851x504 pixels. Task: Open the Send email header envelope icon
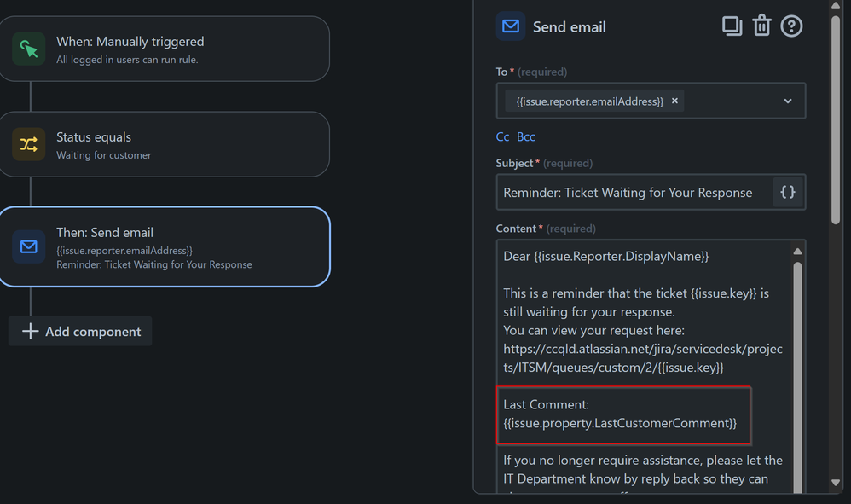tap(510, 26)
